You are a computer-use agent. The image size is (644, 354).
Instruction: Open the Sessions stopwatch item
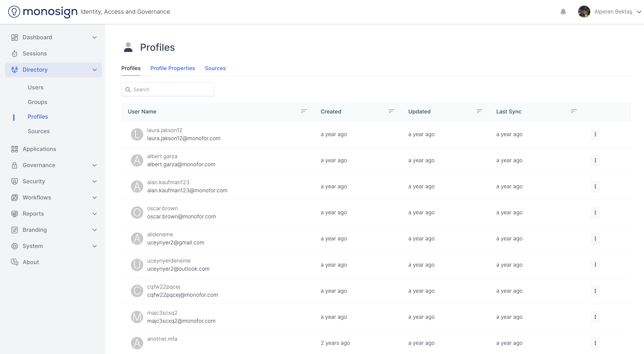tap(15, 54)
